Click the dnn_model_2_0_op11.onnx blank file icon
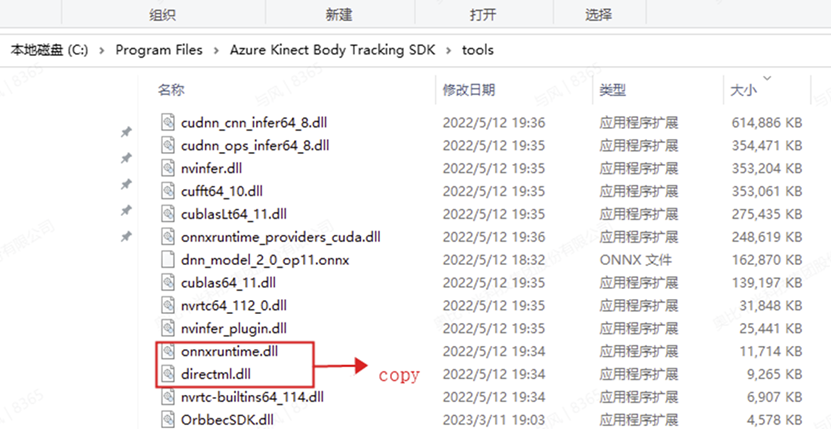The image size is (831, 429). click(168, 260)
